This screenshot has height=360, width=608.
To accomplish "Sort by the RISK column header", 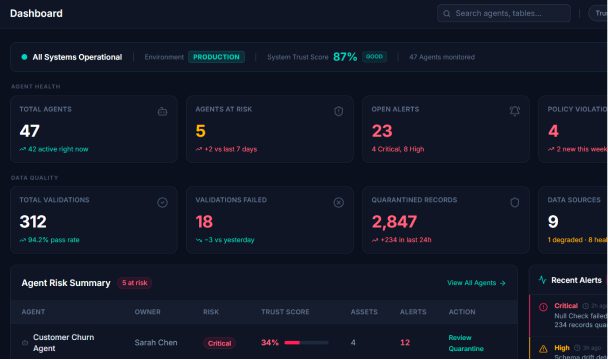I will [211, 312].
